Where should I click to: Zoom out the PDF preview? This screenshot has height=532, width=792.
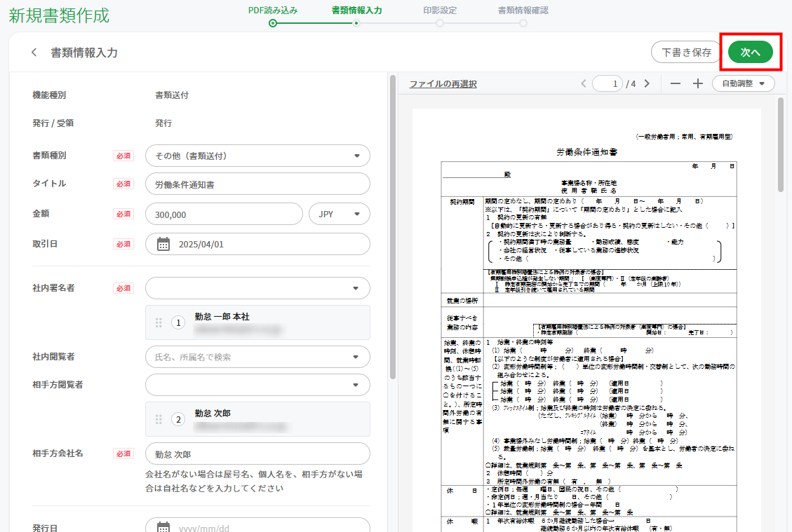point(676,84)
